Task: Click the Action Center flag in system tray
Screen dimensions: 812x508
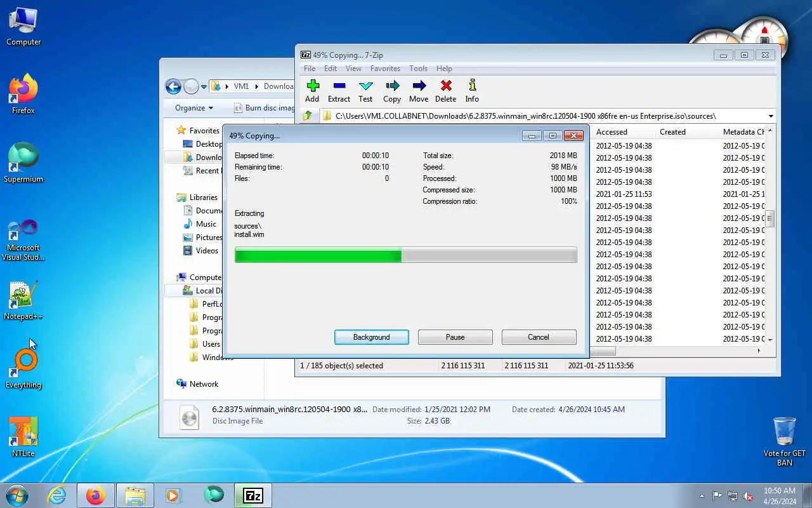Action: click(717, 496)
